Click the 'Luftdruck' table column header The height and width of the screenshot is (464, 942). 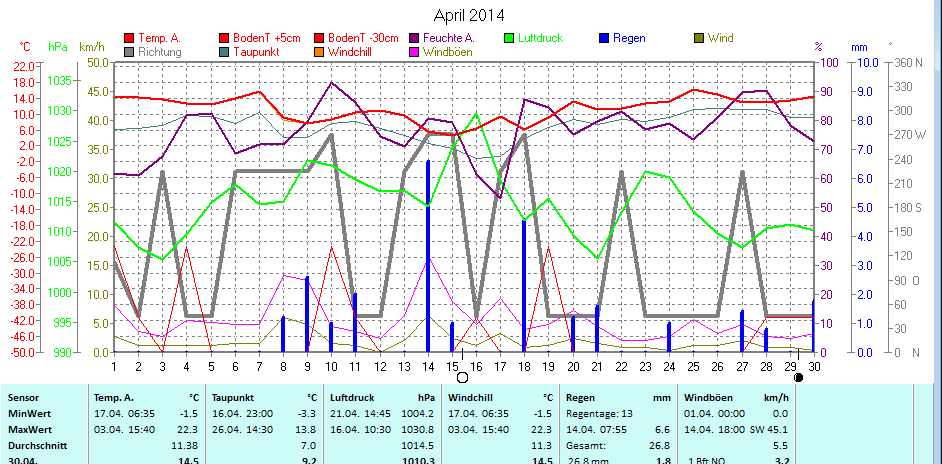click(x=351, y=398)
